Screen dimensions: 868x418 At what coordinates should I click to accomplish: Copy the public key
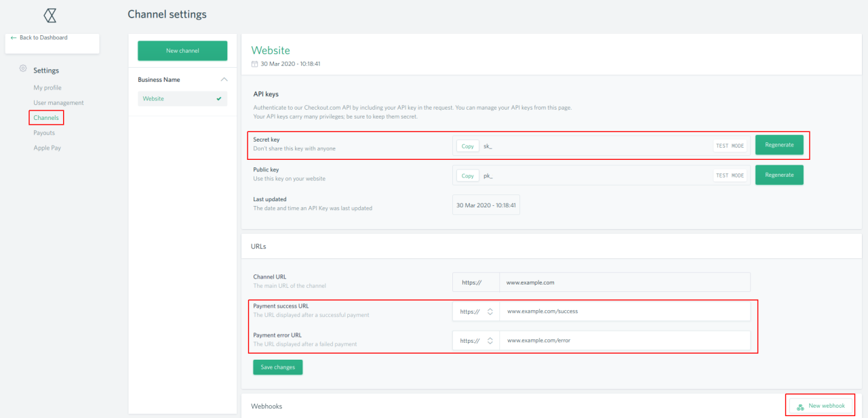click(x=467, y=175)
